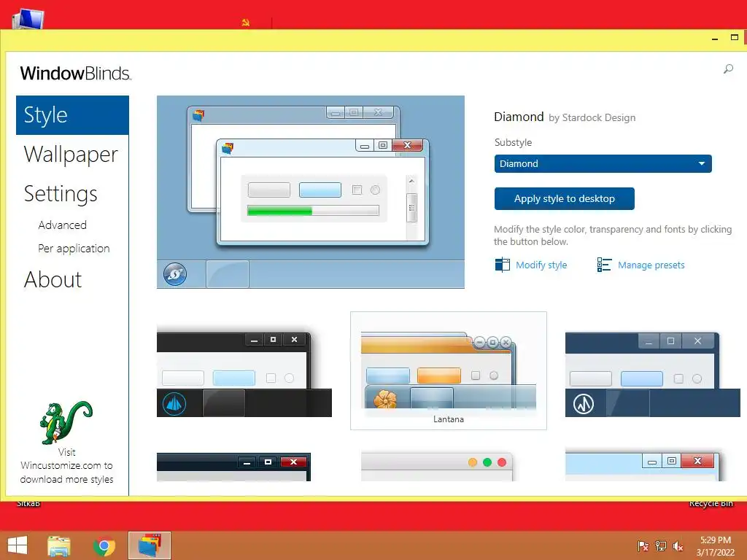Viewport: 747px width, 560px height.
Task: Click the WindowBlinds logo
Action: 75,74
